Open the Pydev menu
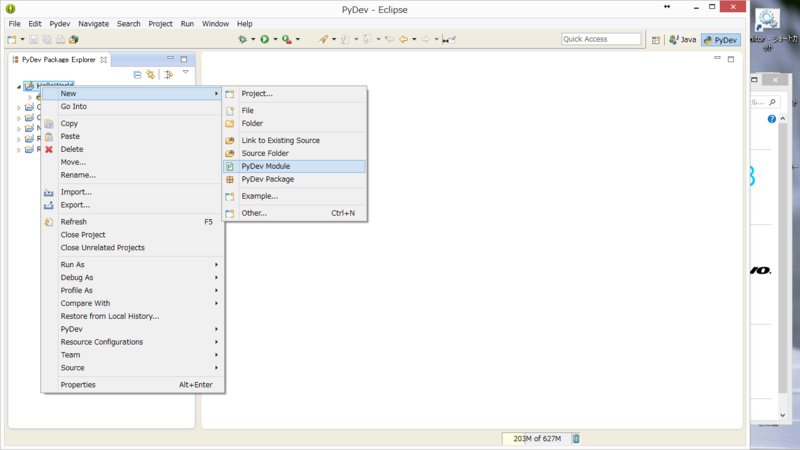This screenshot has width=800, height=450. click(x=60, y=24)
